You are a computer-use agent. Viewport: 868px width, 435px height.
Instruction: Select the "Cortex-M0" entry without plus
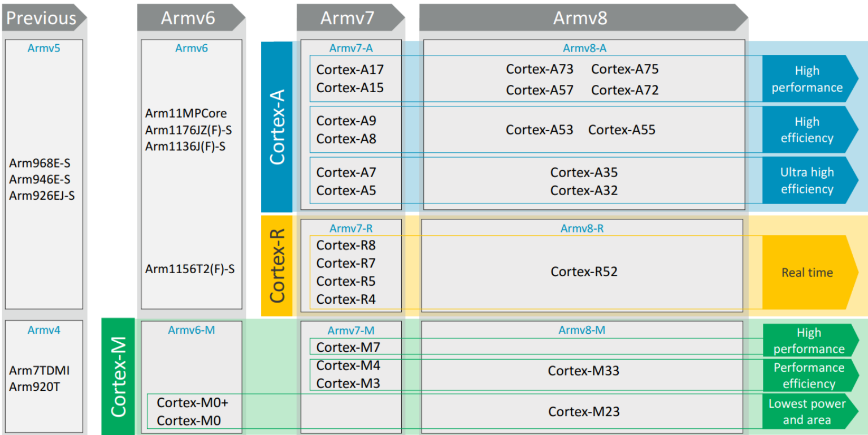tap(189, 421)
